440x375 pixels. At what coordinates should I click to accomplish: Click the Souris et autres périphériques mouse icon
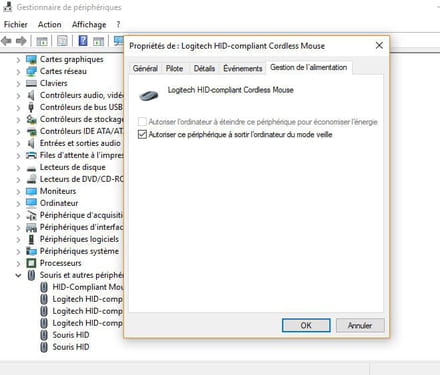[x=31, y=275]
